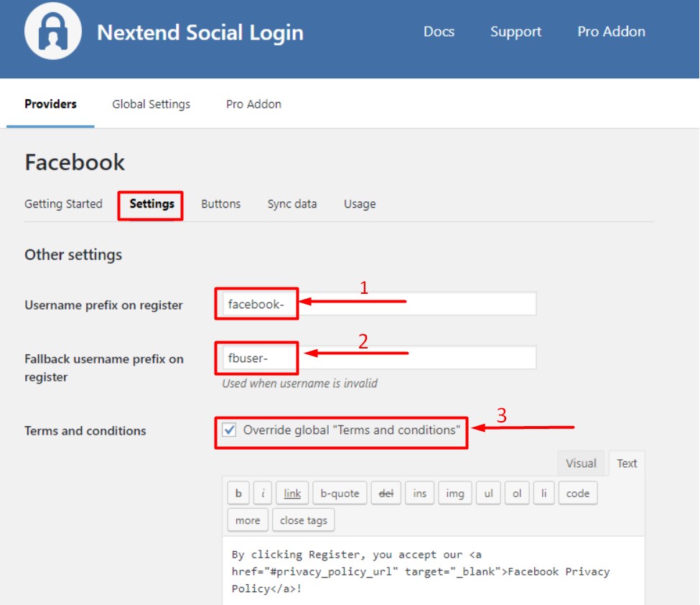The width and height of the screenshot is (700, 605).
Task: Click the Other settings heading
Action: [73, 254]
